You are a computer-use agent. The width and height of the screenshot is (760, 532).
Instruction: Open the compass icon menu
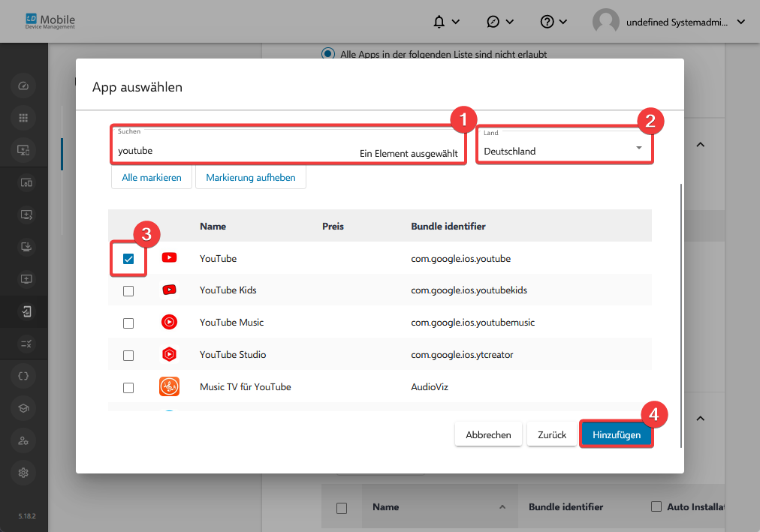click(x=499, y=22)
